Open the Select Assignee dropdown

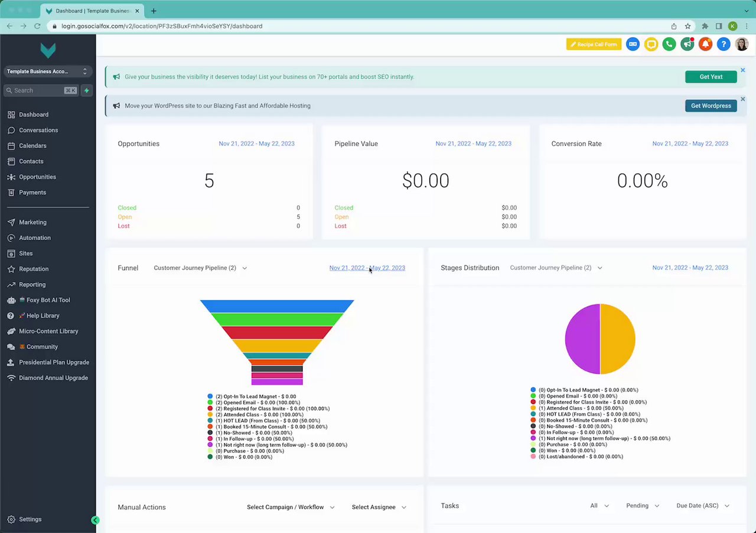[379, 507]
